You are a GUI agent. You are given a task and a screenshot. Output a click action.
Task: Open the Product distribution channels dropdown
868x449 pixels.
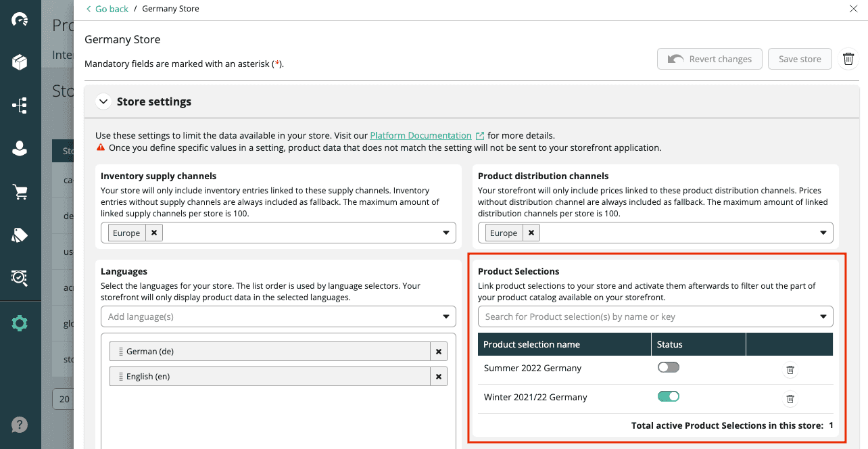point(823,233)
